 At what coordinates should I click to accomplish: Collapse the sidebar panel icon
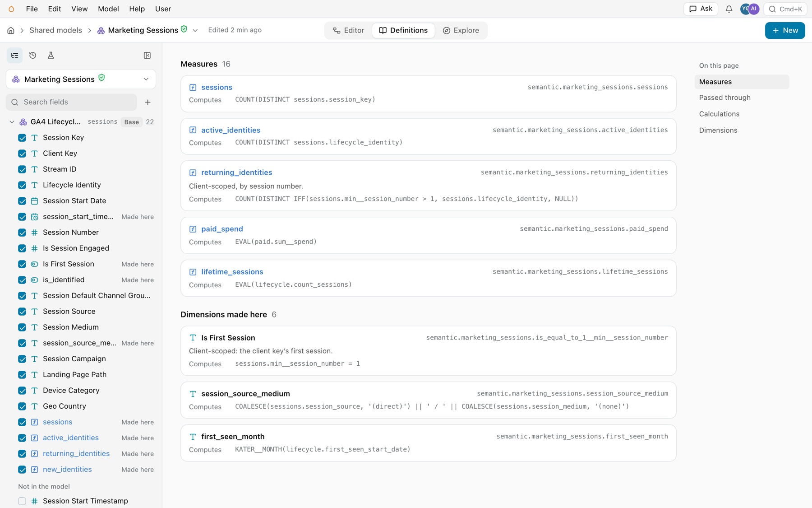click(x=147, y=56)
